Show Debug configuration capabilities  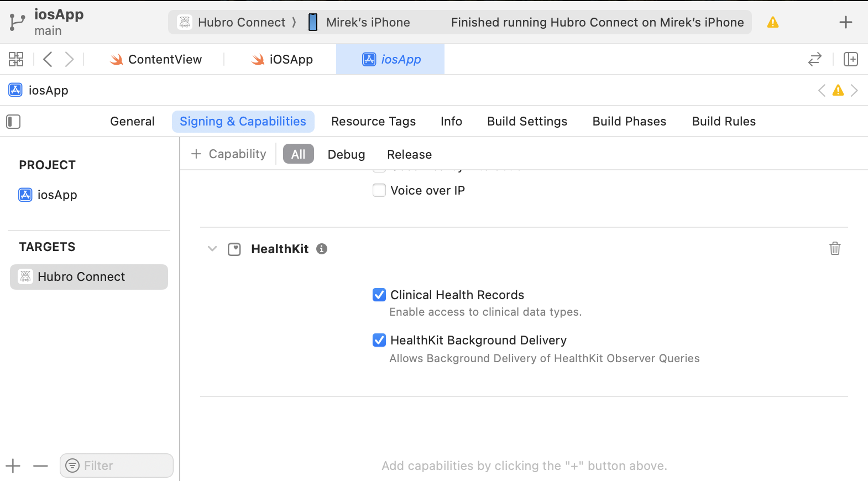(x=346, y=154)
